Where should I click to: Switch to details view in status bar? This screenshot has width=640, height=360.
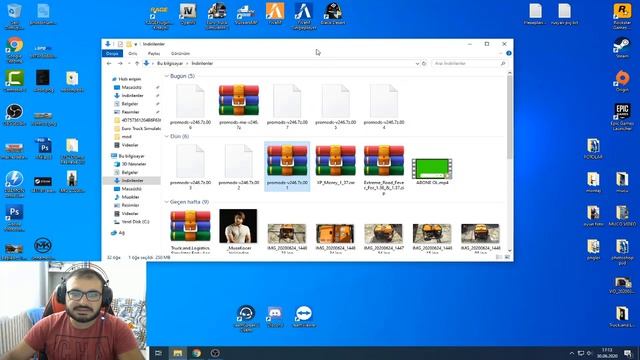(x=499, y=258)
